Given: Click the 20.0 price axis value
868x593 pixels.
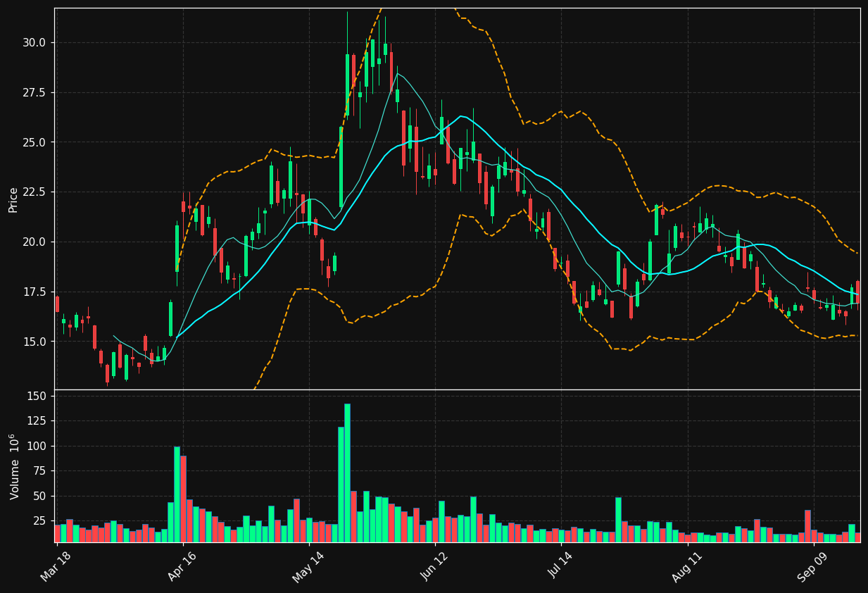Looking at the screenshot, I should [x=34, y=242].
